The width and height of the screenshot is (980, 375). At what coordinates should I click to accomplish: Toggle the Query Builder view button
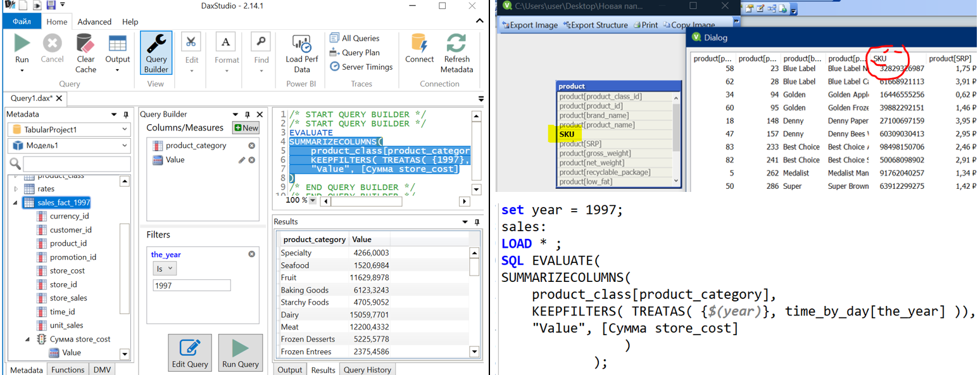156,54
